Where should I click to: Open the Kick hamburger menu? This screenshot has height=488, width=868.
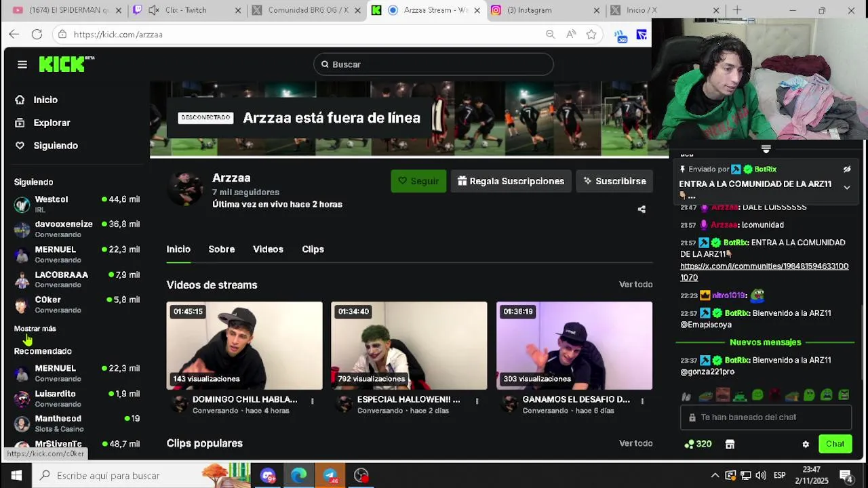point(22,64)
